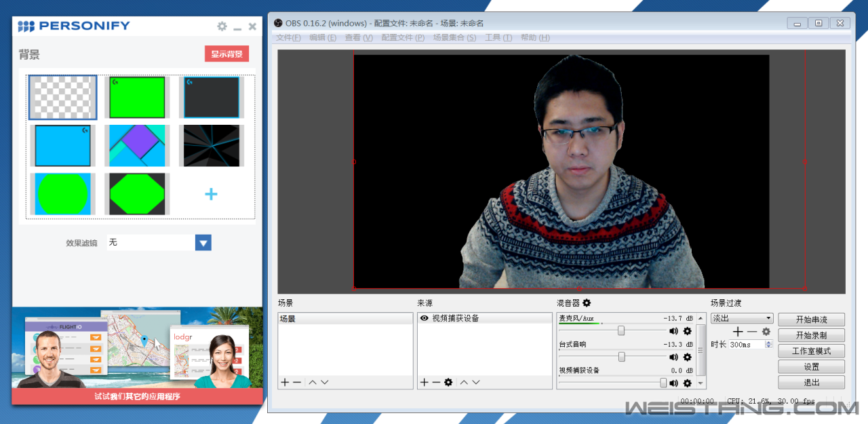Move the source up in the list
868x424 pixels.
[464, 383]
